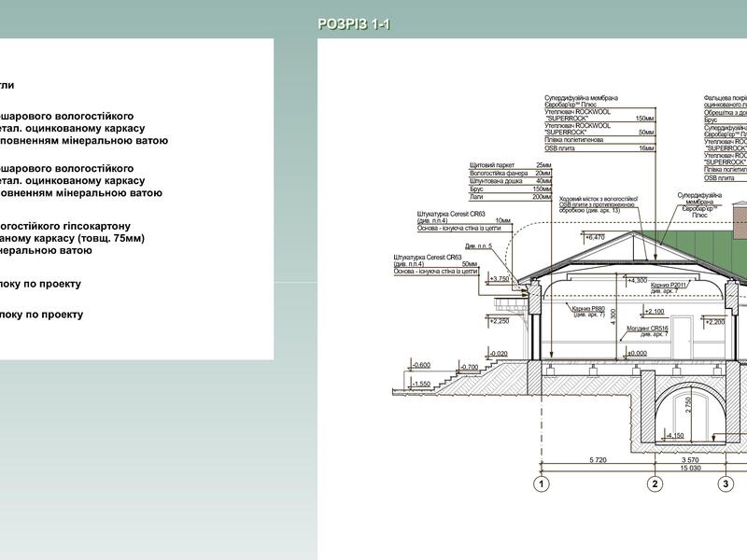Select axis marker circle number 3

[726, 483]
